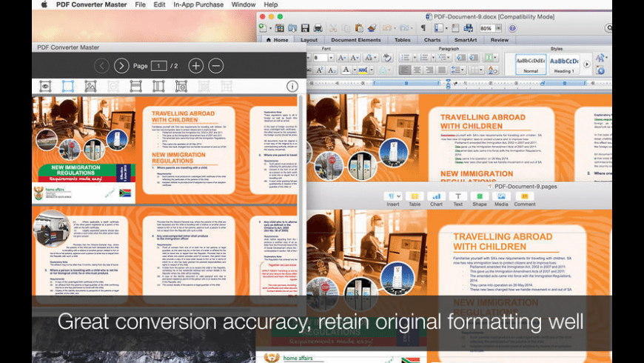Viewport: 644px width, 363px height.
Task: Align text left in Word
Action: click(405, 70)
